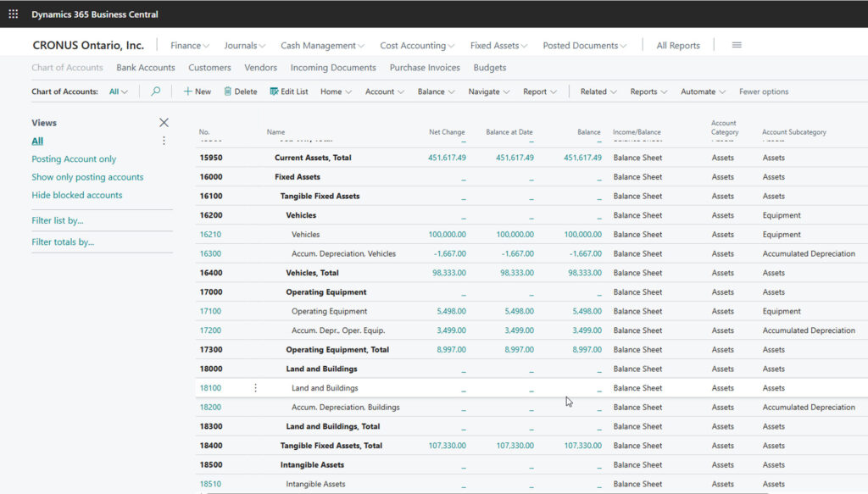Sort by the Name column header
Image resolution: width=868 pixels, height=494 pixels.
click(x=275, y=131)
